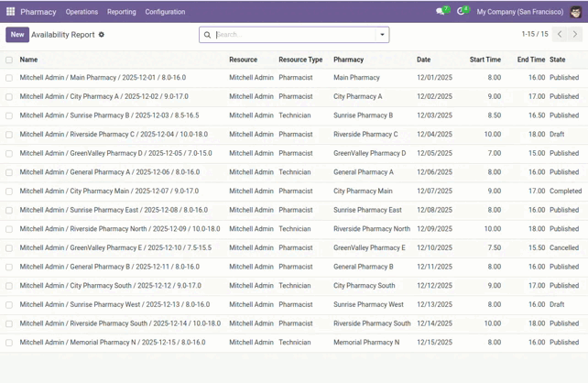Screen dimensions: 588x383
Task: Expand the search options dropdown arrow
Action: (382, 35)
